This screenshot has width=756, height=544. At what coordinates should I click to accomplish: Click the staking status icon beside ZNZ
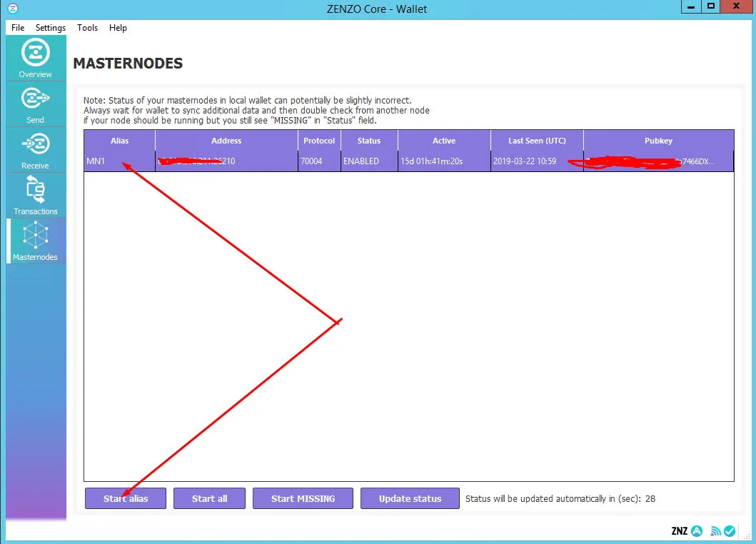point(697,531)
